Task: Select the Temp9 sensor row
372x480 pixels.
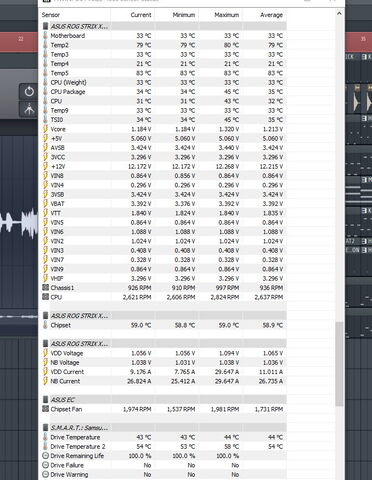Action: coord(164,110)
